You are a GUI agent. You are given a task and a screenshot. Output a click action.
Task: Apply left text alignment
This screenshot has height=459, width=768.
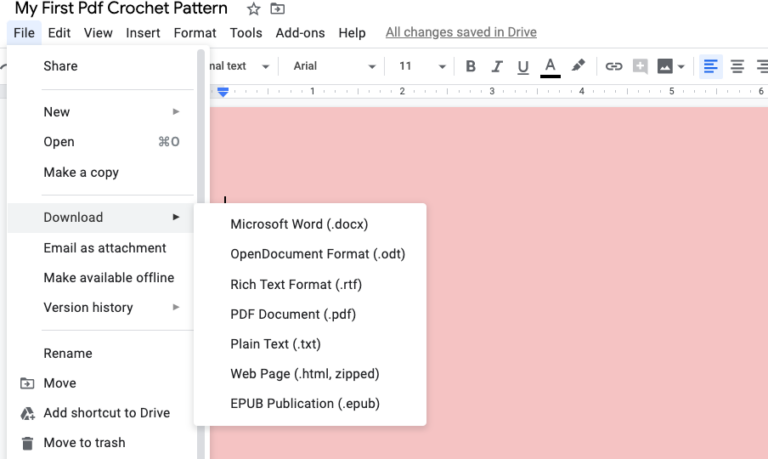pos(711,67)
